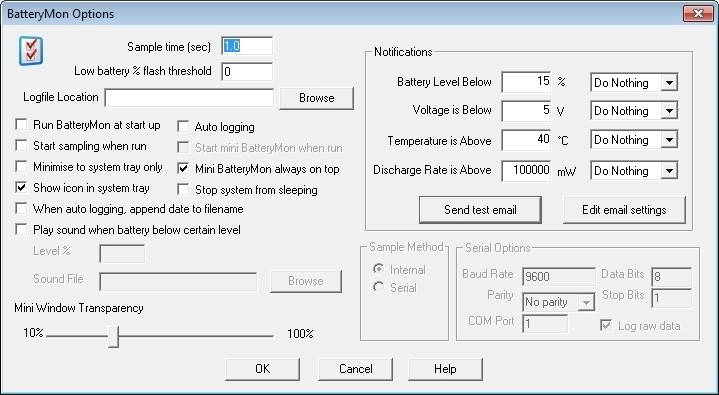Image resolution: width=719 pixels, height=395 pixels.
Task: Click the 'Mini Window Transparency' label
Action: coord(79,308)
